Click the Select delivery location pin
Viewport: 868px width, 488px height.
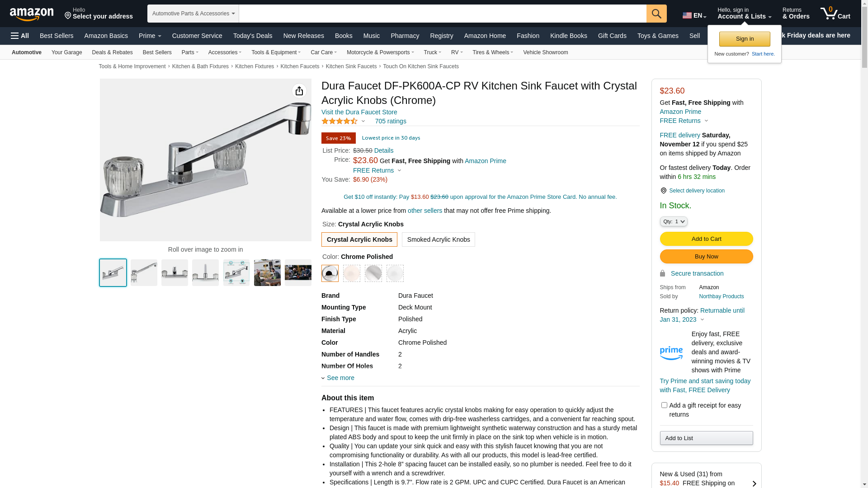pyautogui.click(x=663, y=191)
